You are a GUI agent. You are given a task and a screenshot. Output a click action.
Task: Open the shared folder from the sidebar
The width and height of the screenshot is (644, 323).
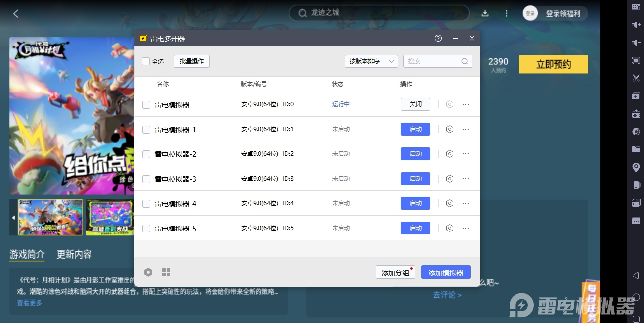pos(636,149)
